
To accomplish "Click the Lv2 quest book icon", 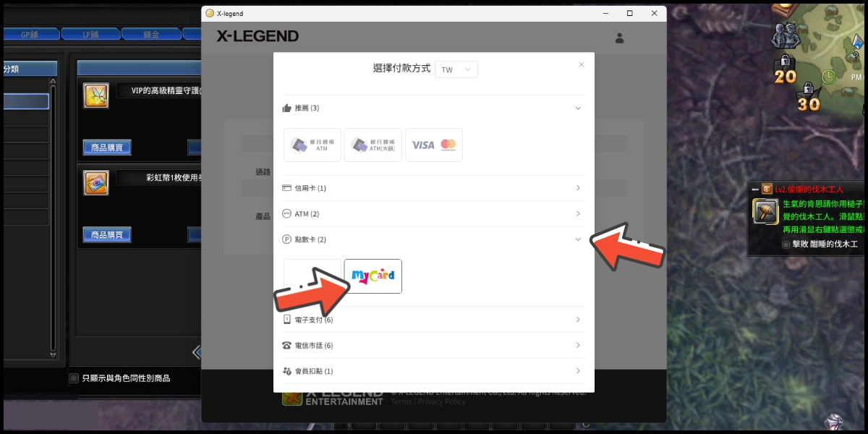I will [x=767, y=188].
